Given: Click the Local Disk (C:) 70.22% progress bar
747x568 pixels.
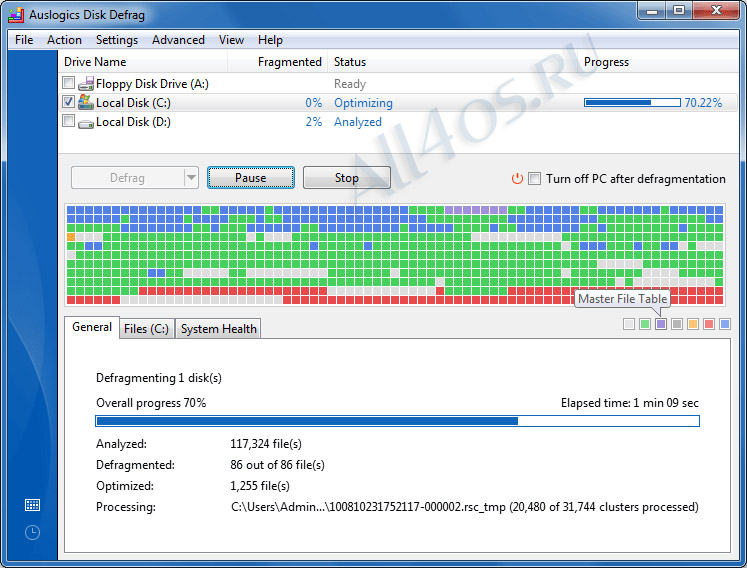Looking at the screenshot, I should click(x=632, y=102).
